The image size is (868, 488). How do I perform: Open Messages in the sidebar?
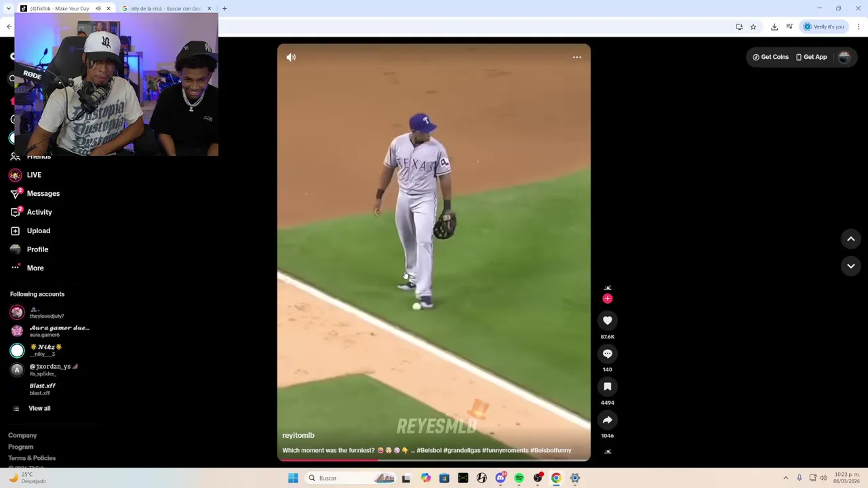point(43,194)
